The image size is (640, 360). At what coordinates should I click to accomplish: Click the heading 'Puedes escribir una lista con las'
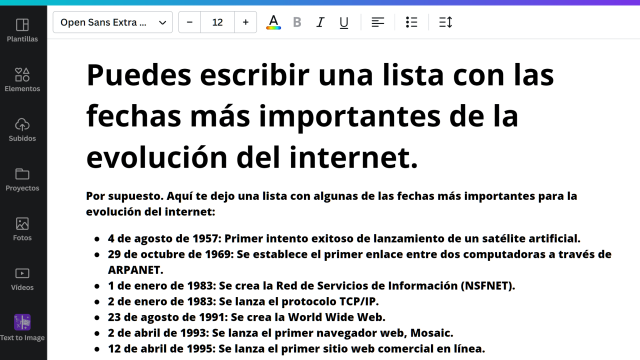click(x=320, y=75)
